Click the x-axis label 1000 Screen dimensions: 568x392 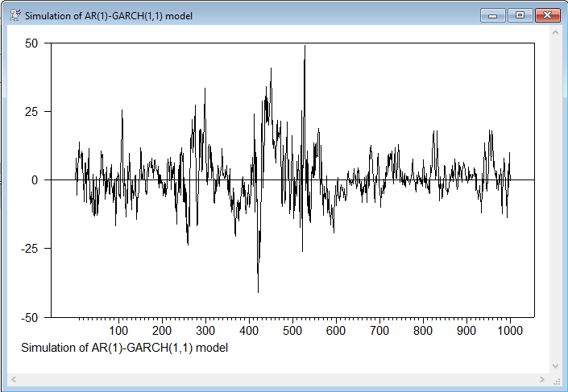509,331
